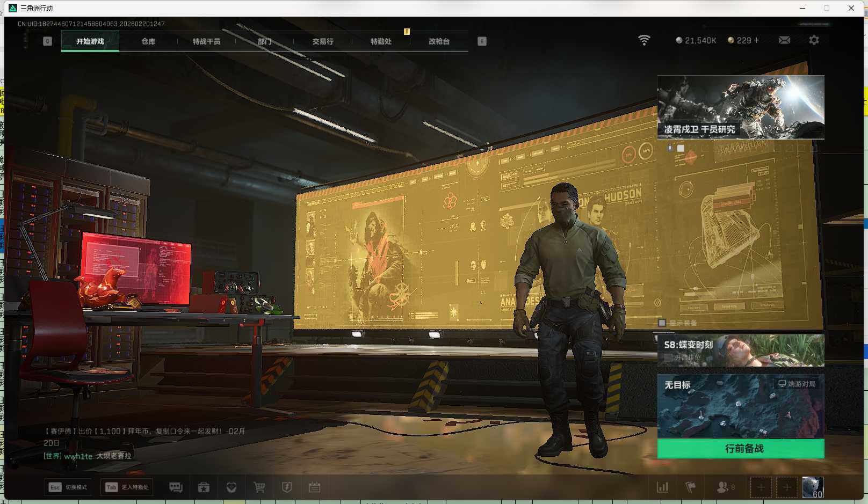
Task: Click the second empty squad invite slot
Action: tap(786, 487)
